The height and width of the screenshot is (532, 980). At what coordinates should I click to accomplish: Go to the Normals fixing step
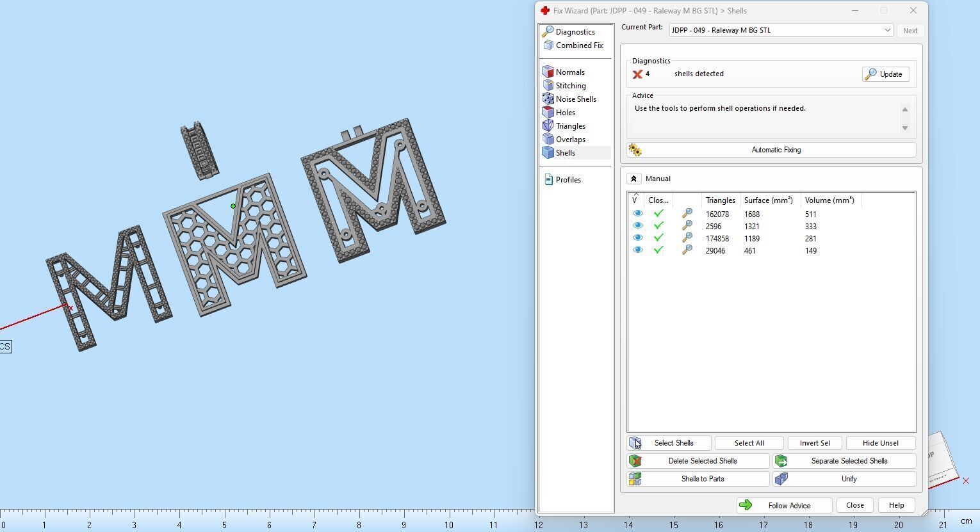tap(564, 72)
